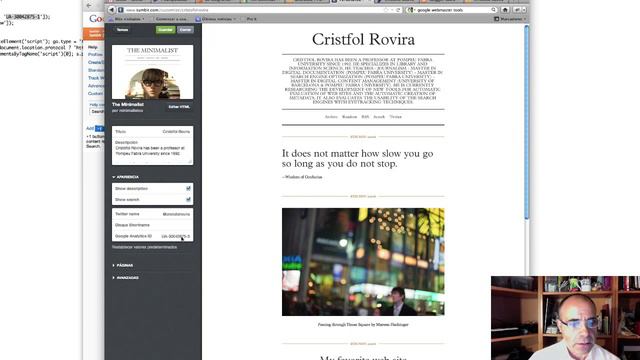Viewport: 640px width, 360px height.
Task: Click the browser back arrow button
Action: 111,10
